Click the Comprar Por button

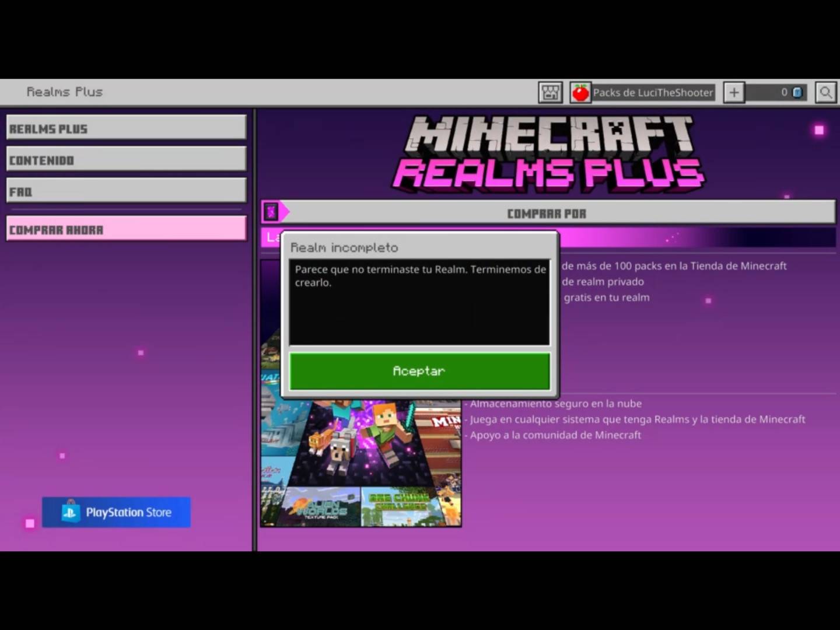point(547,213)
